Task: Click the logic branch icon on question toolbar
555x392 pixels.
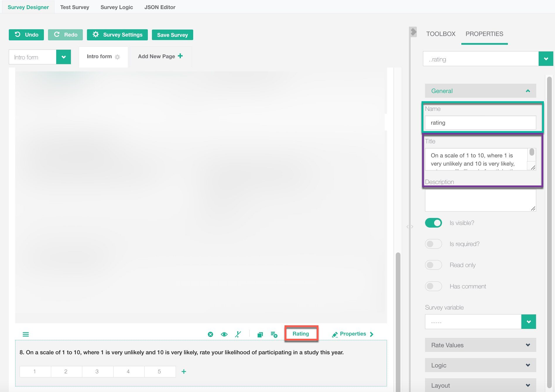Action: pyautogui.click(x=238, y=334)
